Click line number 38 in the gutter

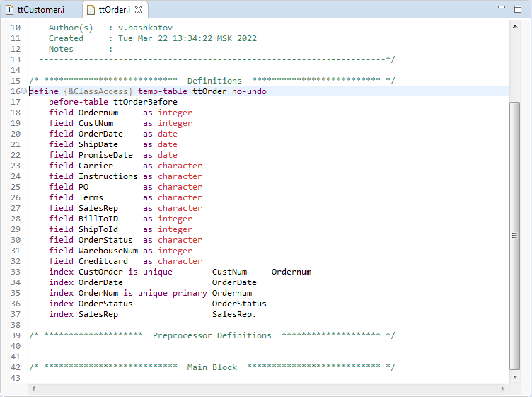click(x=16, y=325)
